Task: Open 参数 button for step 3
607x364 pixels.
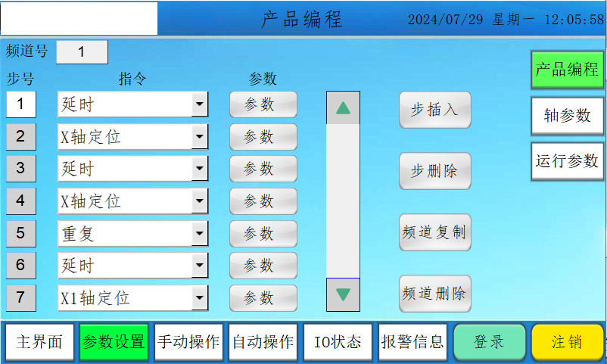Action: tap(263, 169)
